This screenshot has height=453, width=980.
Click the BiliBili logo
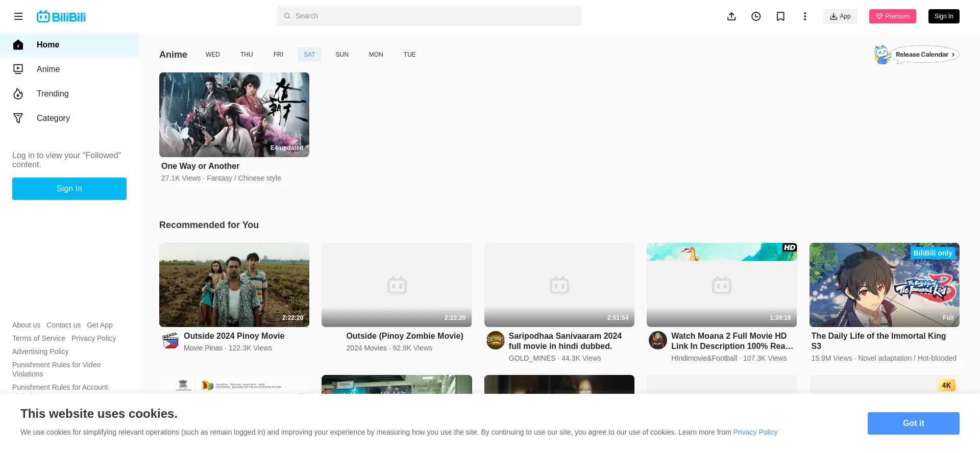pyautogui.click(x=61, y=16)
